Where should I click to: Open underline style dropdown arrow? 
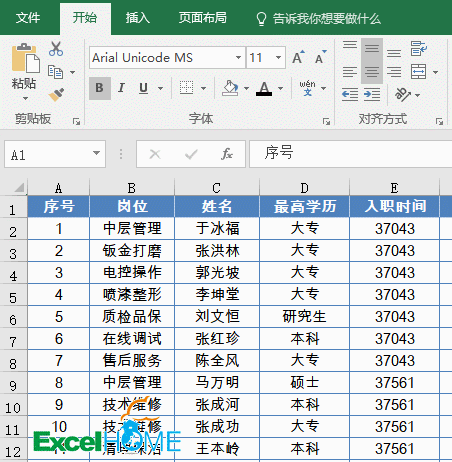(160, 89)
